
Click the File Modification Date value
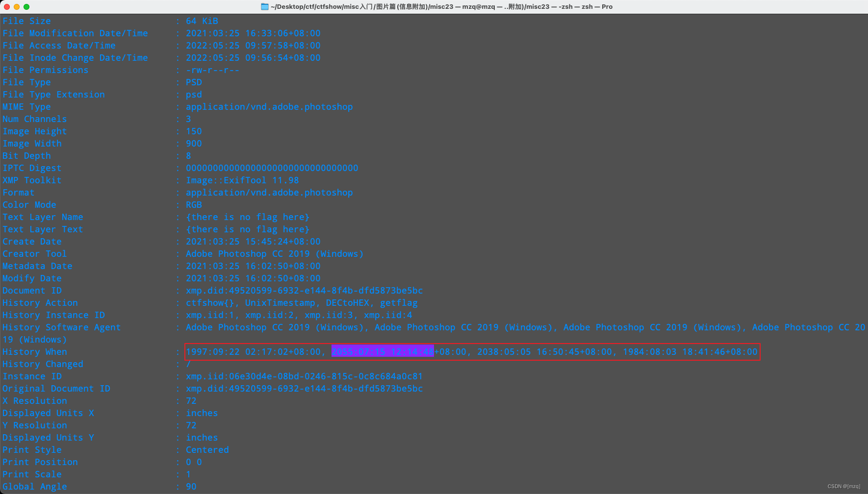click(x=253, y=33)
